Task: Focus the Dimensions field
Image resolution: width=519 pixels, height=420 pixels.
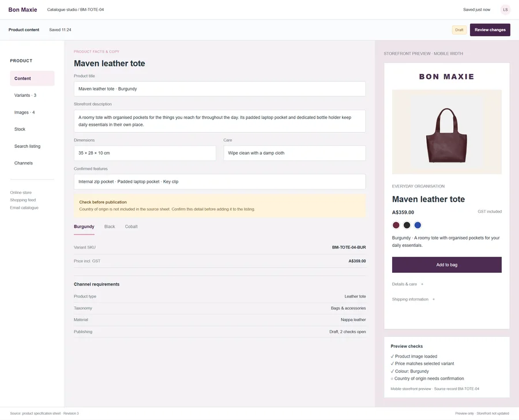Action: (145, 153)
